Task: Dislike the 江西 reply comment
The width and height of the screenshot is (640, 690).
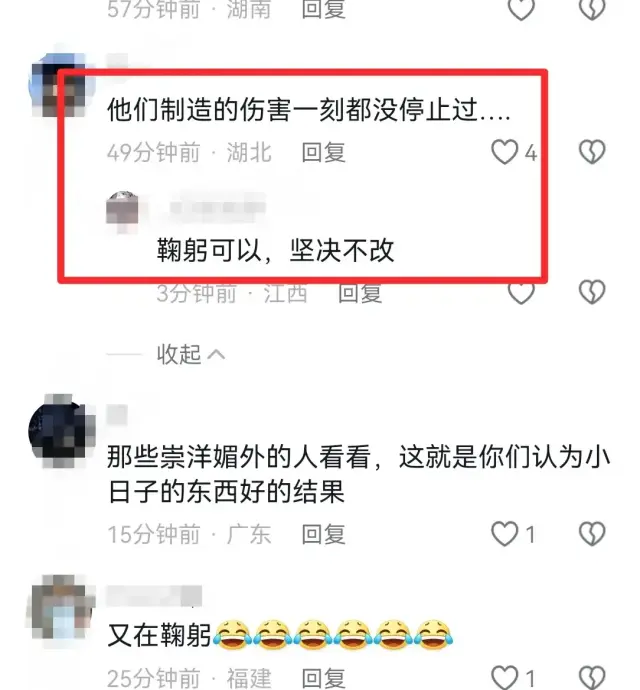Action: (592, 292)
